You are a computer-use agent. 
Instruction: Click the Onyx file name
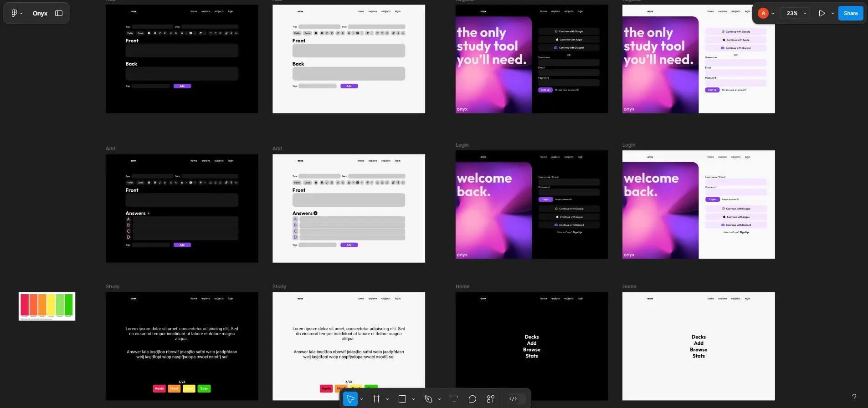40,13
